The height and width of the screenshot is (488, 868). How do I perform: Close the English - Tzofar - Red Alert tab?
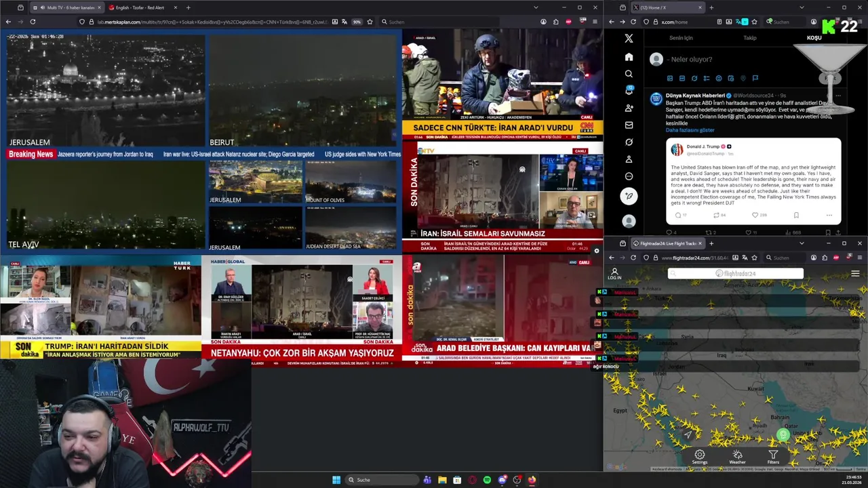click(175, 7)
